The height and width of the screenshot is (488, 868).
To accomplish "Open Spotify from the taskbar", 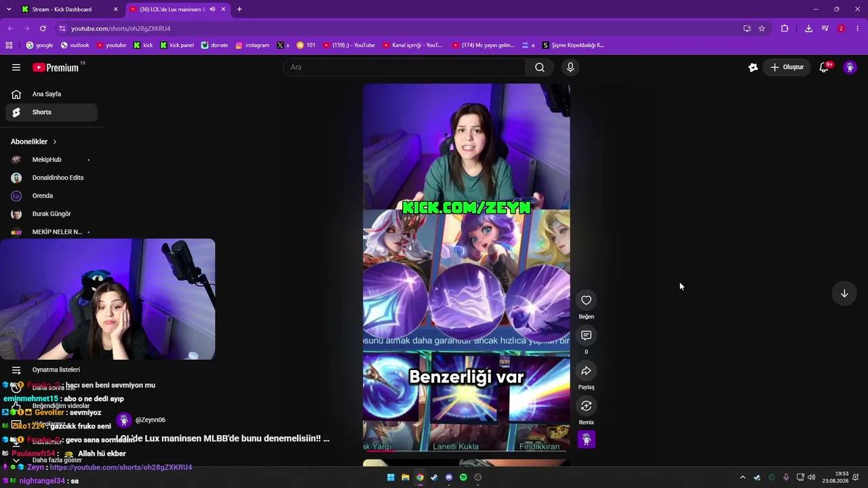I will (x=463, y=477).
